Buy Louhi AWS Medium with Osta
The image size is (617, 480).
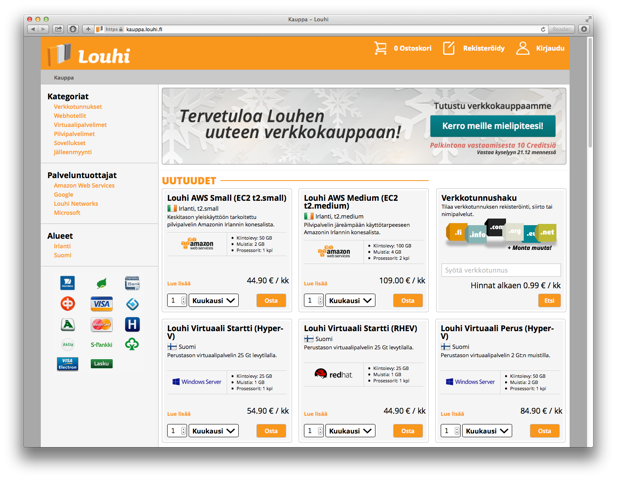click(x=408, y=301)
